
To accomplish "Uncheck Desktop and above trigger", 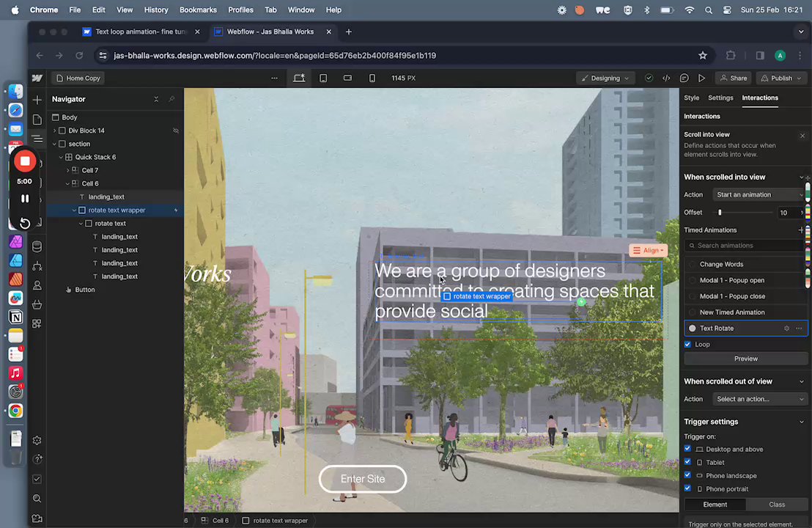I will point(687,449).
